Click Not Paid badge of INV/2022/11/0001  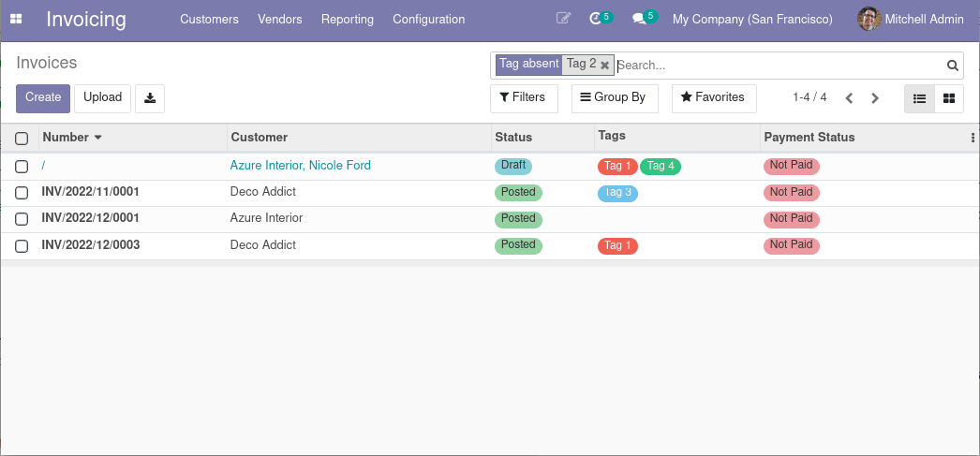[x=792, y=192]
